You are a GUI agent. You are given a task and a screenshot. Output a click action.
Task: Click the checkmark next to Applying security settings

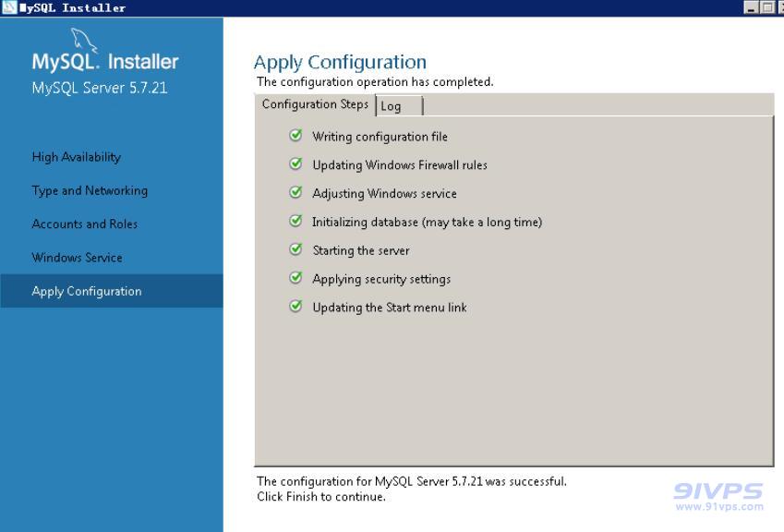(296, 277)
